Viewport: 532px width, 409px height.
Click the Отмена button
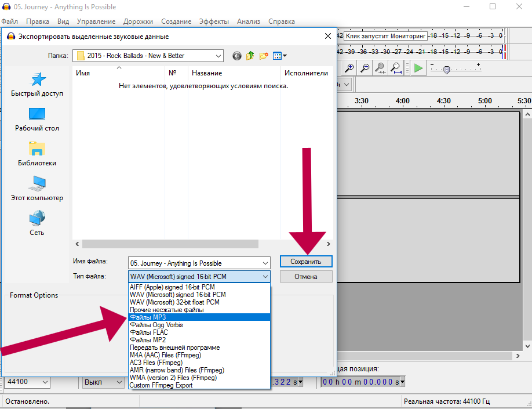(306, 277)
